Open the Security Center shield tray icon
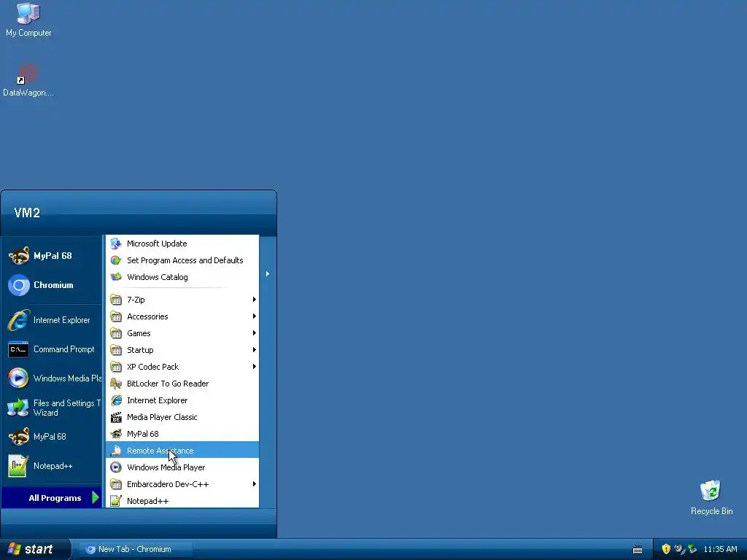This screenshot has height=560, width=747. (x=666, y=549)
